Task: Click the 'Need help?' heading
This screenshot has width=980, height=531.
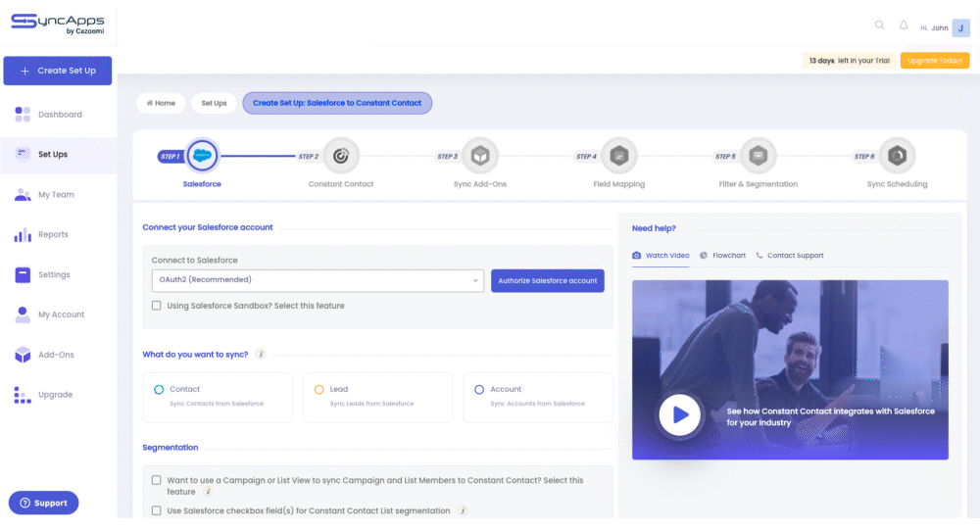Action: click(654, 228)
